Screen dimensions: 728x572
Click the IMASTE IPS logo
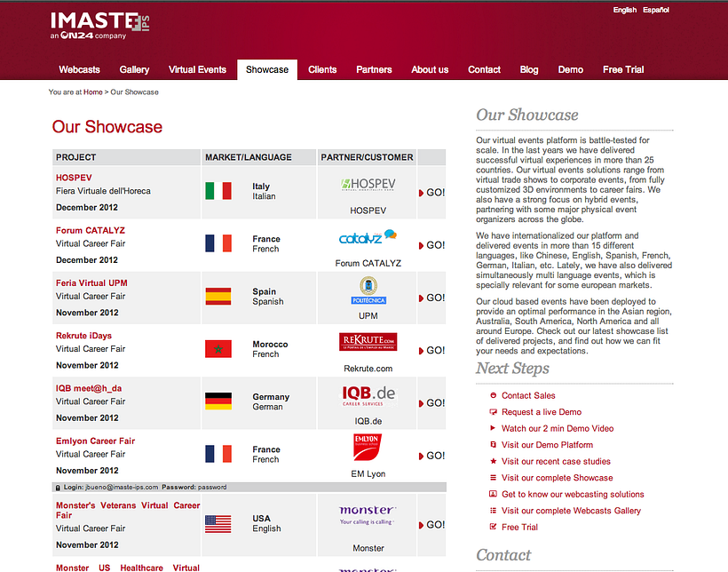pyautogui.click(x=99, y=25)
